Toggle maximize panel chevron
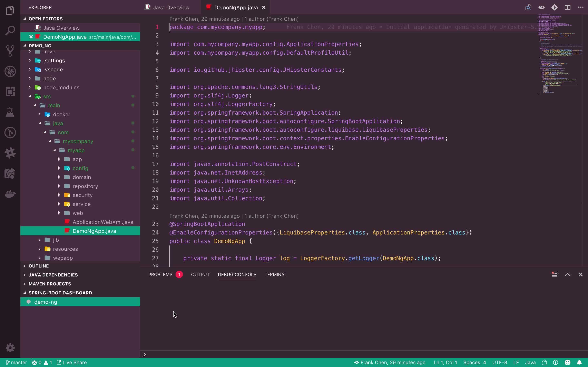The height and width of the screenshot is (367, 588). pyautogui.click(x=567, y=274)
